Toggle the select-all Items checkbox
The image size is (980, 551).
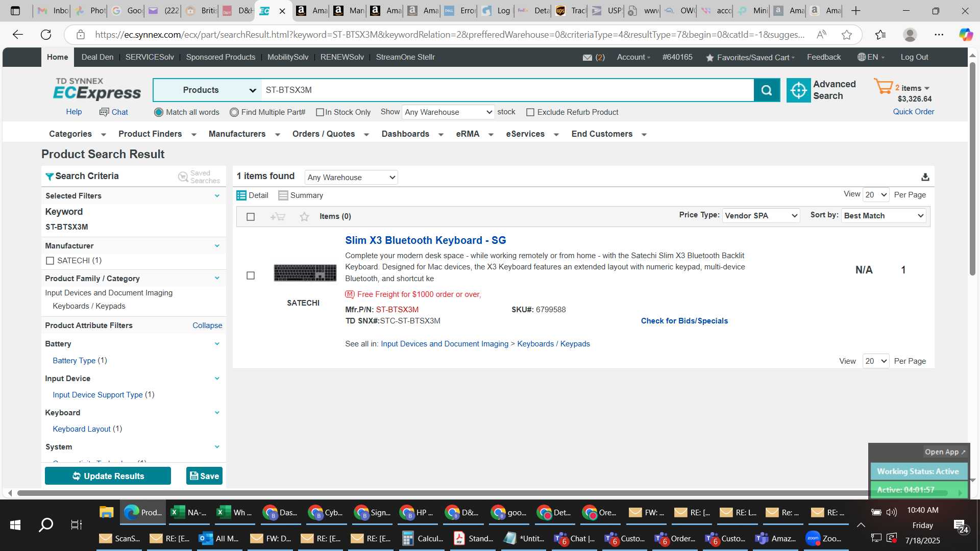point(251,217)
